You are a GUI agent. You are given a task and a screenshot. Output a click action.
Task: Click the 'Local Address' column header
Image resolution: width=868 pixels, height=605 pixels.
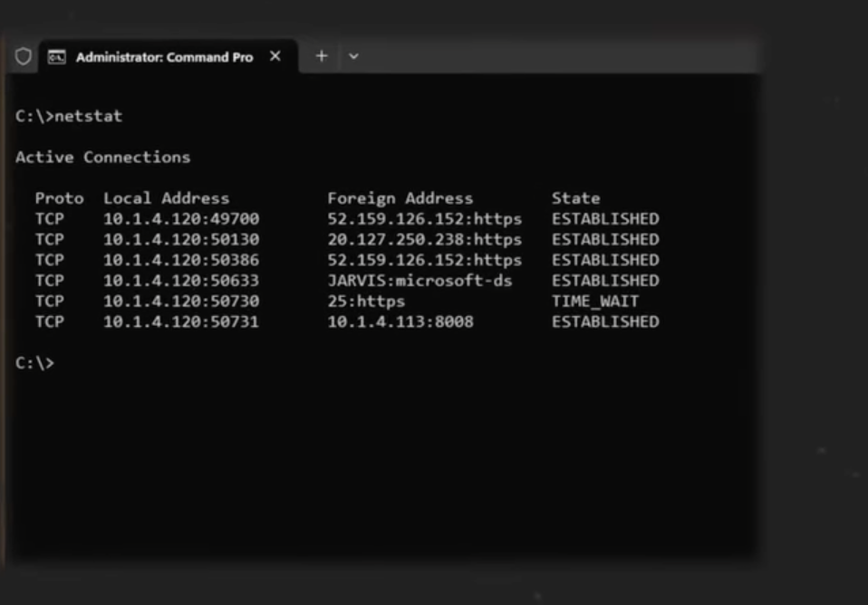point(167,198)
